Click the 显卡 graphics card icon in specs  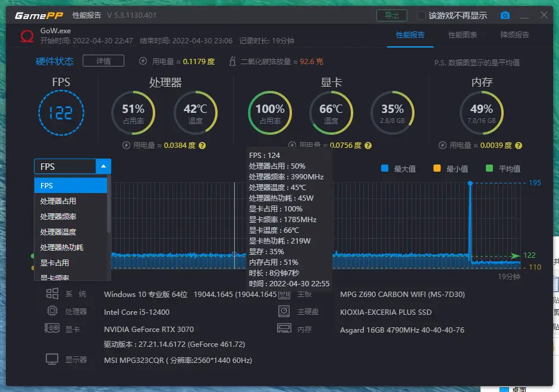[x=52, y=328]
